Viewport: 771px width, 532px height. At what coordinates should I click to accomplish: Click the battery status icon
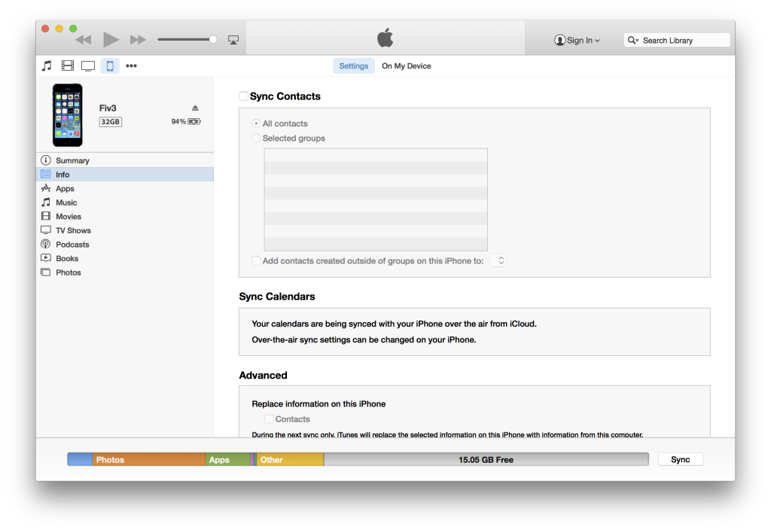(194, 121)
